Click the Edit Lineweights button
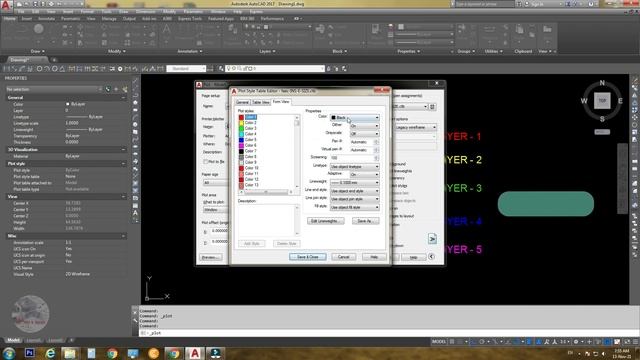 point(325,221)
